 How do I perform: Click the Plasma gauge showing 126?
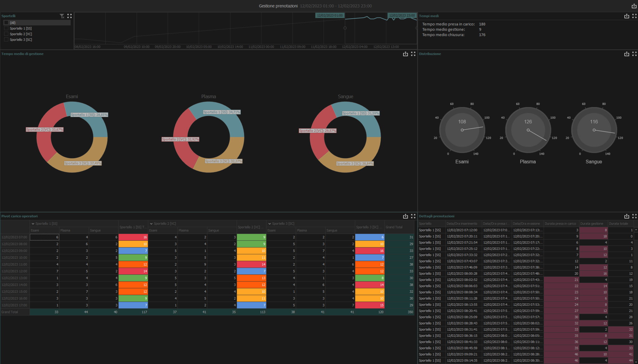(x=528, y=130)
